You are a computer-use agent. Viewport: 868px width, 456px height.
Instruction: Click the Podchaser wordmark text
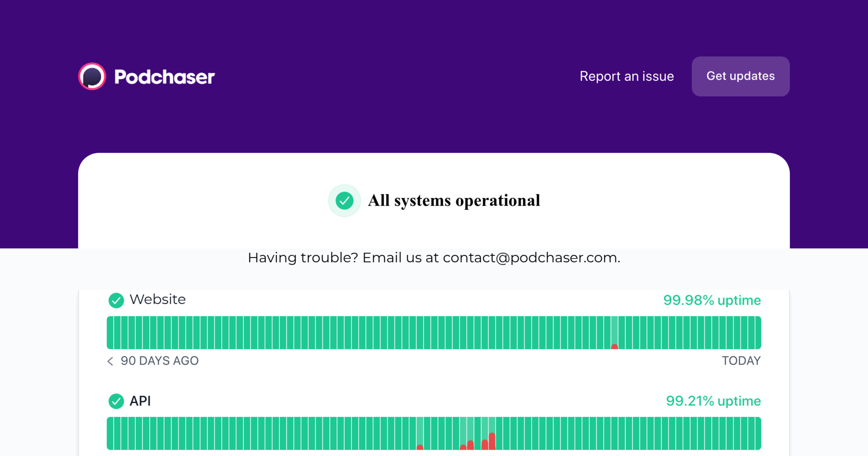(x=165, y=77)
